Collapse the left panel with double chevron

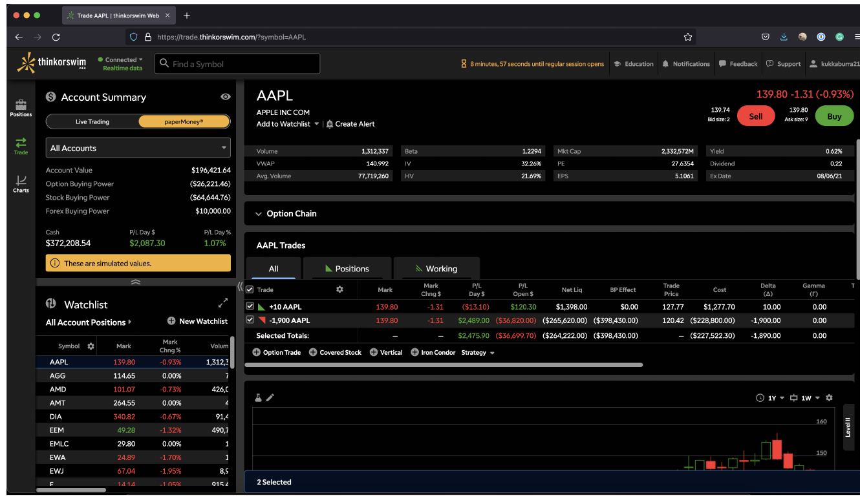click(x=240, y=286)
